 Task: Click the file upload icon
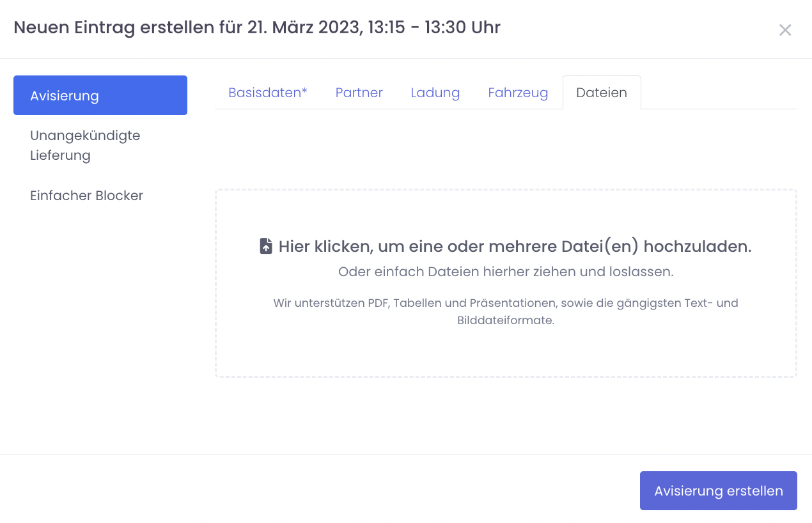(266, 247)
